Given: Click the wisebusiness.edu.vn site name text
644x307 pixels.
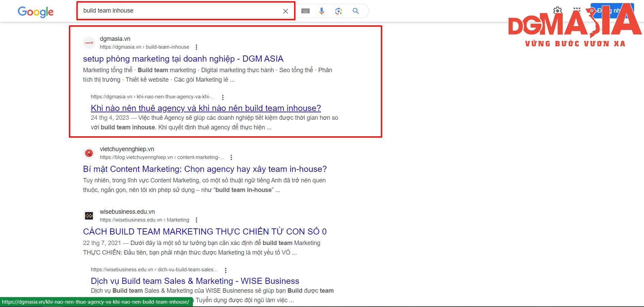Looking at the screenshot, I should (127, 212).
